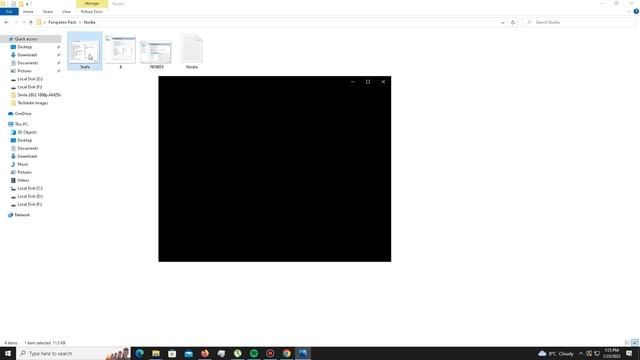This screenshot has width=640, height=360.
Task: Open Documents under This PC
Action: coord(27,148)
